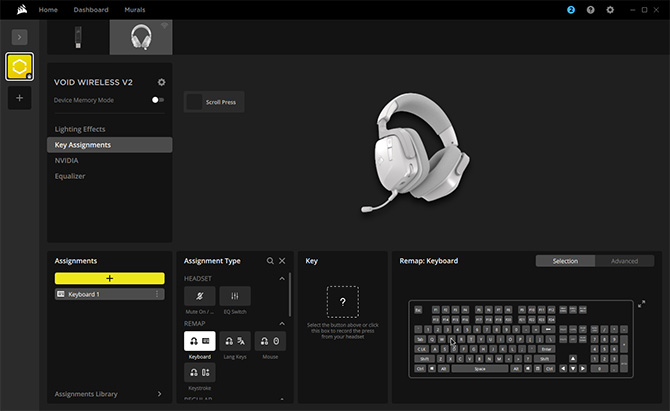Select the left Windows key on keyboard
The height and width of the screenshot is (411, 670).
coord(432,369)
